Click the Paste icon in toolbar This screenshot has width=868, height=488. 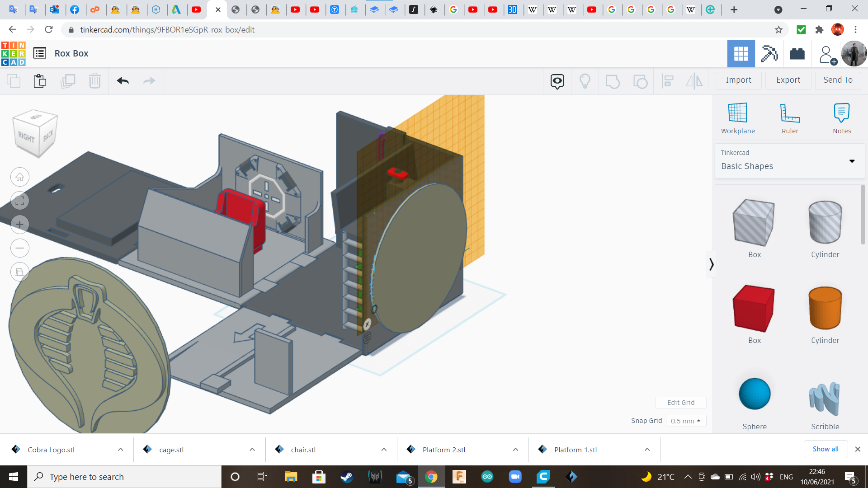click(x=40, y=81)
